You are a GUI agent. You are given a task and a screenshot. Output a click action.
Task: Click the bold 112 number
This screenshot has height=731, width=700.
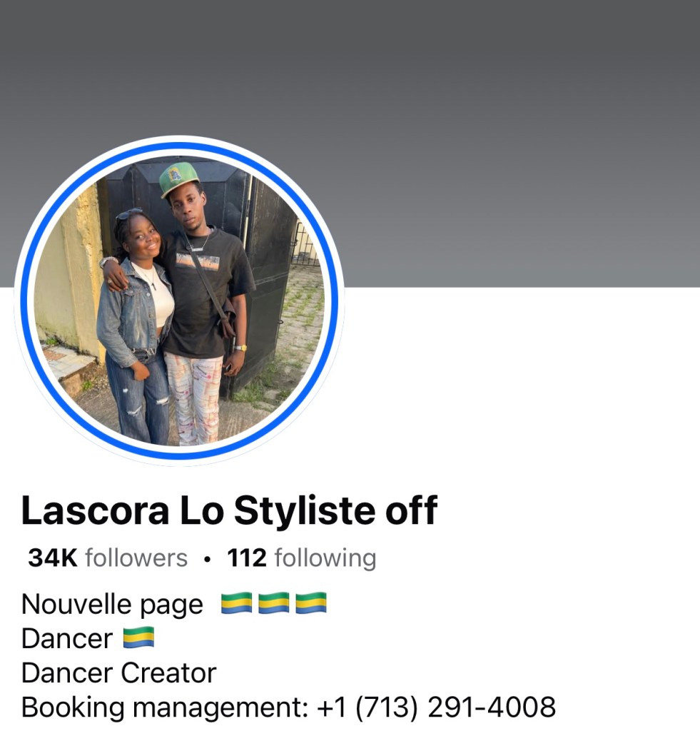pos(247,558)
